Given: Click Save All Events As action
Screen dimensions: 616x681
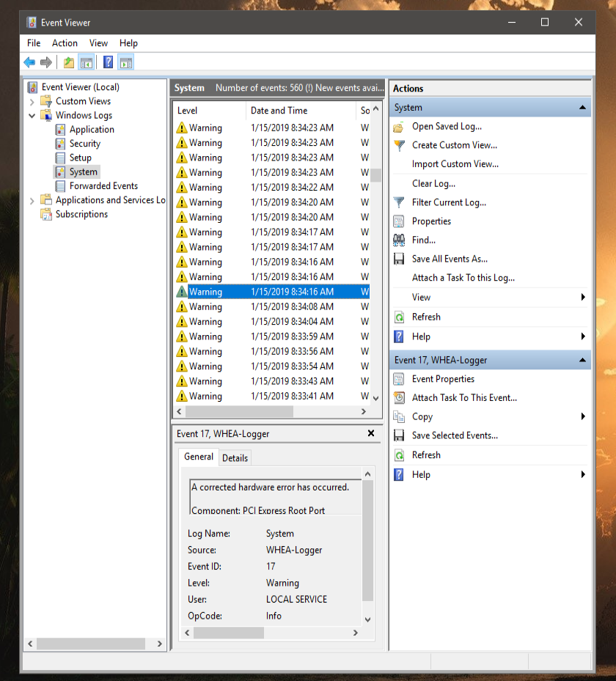Looking at the screenshot, I should [450, 259].
